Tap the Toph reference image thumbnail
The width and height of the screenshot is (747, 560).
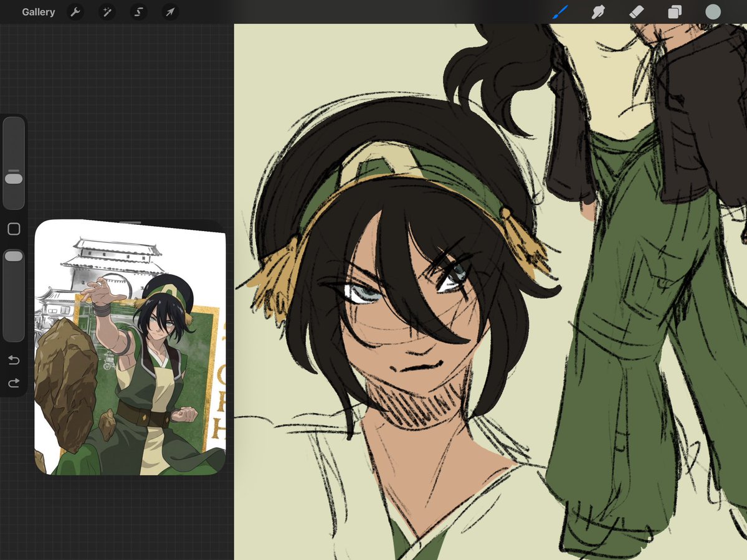click(130, 347)
